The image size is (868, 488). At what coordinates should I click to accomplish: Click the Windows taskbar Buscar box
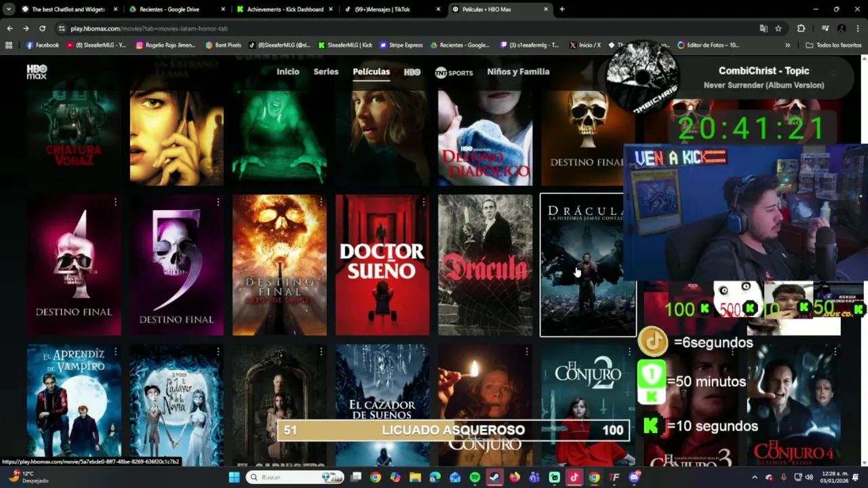295,477
